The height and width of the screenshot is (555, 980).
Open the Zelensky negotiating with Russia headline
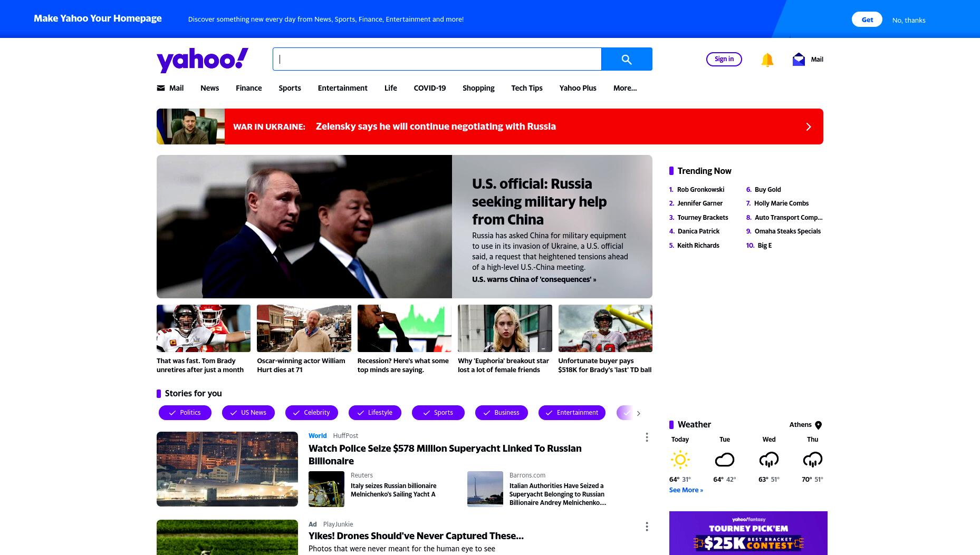click(436, 126)
